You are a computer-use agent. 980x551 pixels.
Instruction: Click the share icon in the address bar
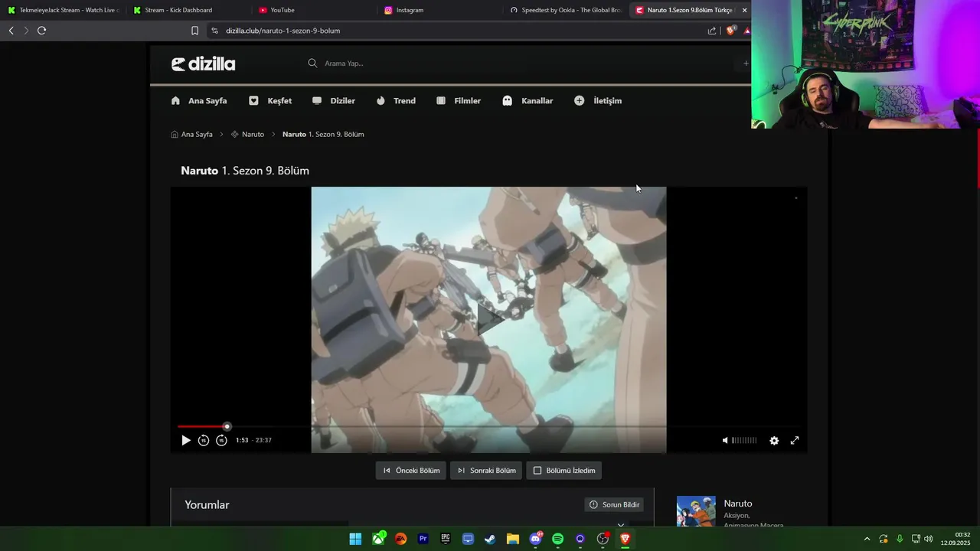pos(712,31)
